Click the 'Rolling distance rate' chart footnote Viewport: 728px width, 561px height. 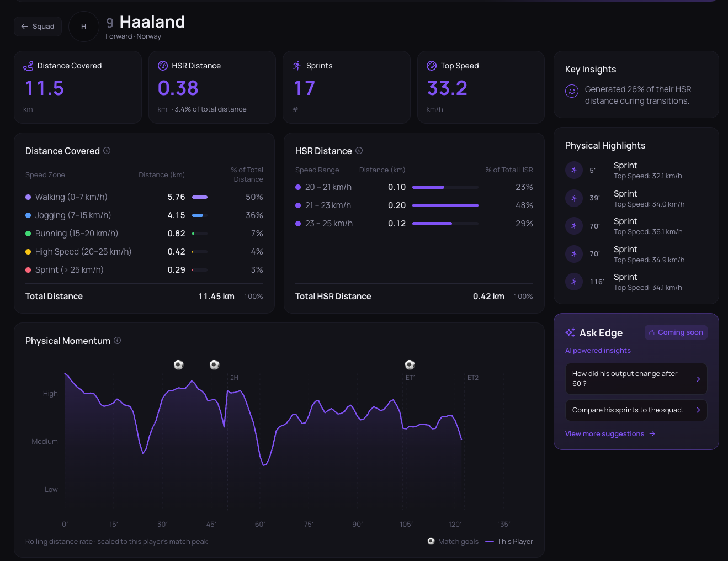pyautogui.click(x=116, y=542)
